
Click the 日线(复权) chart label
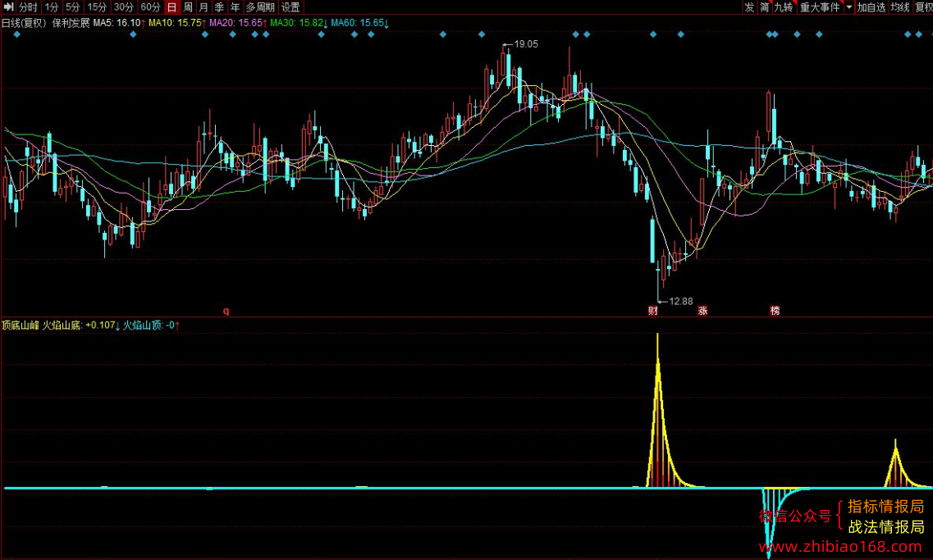pyautogui.click(x=24, y=23)
